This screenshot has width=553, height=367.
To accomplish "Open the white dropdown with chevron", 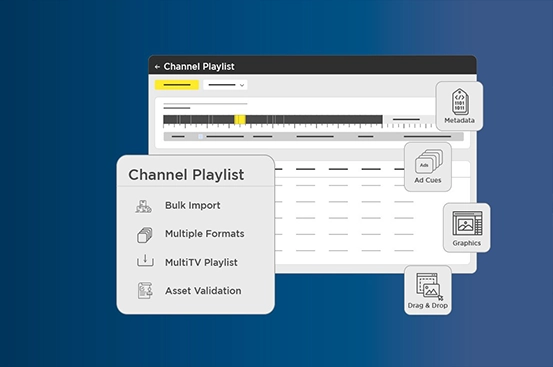I will 225,85.
